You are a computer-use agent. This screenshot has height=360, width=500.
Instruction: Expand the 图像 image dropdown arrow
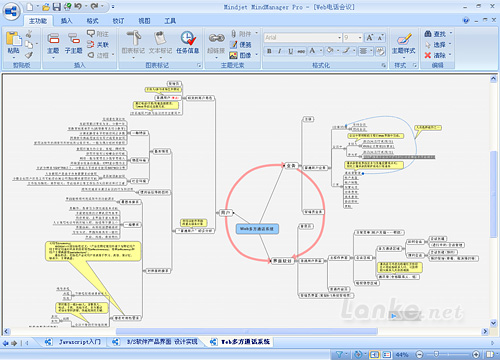click(x=256, y=55)
